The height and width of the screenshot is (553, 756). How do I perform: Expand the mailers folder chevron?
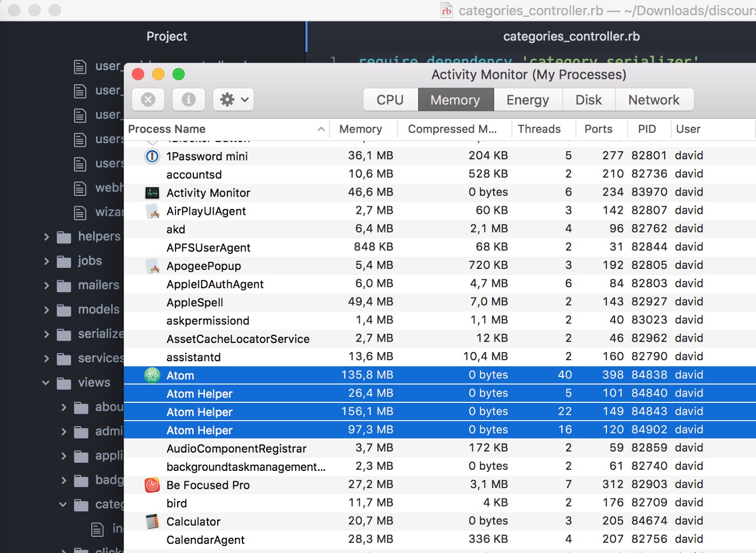tap(46, 285)
